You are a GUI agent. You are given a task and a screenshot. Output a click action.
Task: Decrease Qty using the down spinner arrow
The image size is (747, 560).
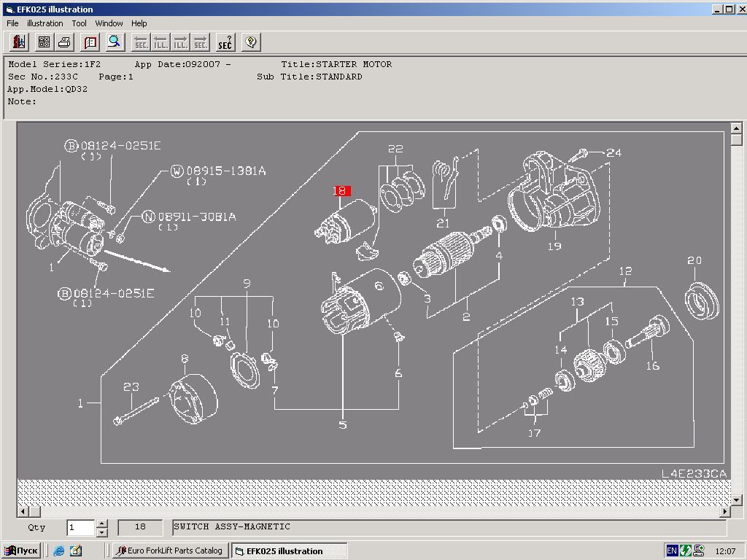click(x=101, y=532)
